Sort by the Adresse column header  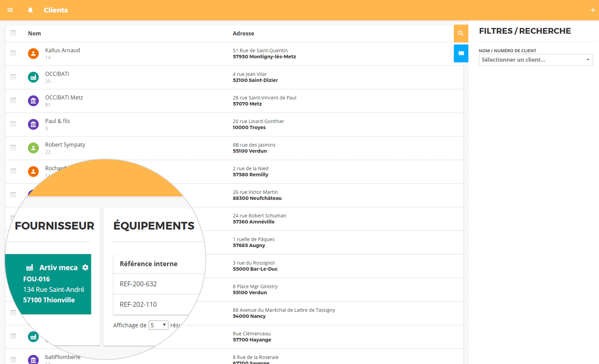[x=243, y=33]
